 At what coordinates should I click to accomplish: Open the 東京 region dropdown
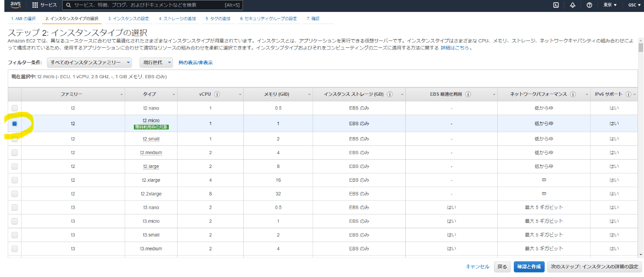pos(610,5)
